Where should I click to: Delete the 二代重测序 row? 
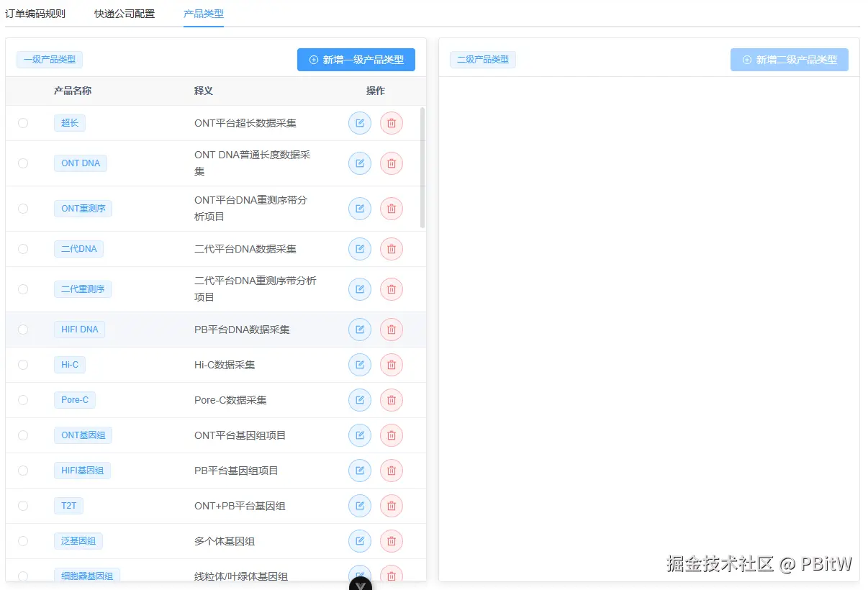tap(392, 289)
